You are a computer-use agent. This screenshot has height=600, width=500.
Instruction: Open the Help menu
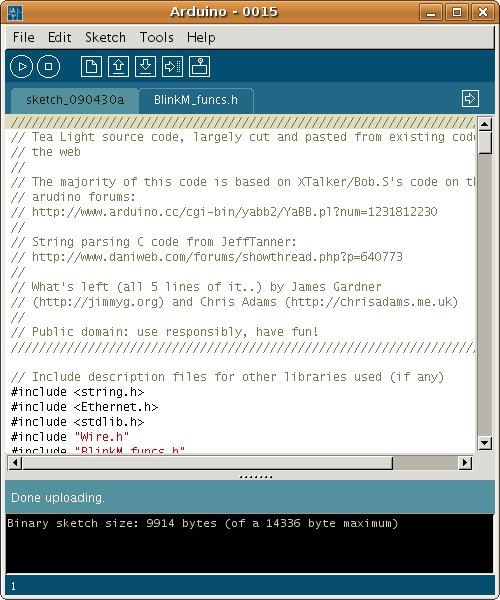201,38
